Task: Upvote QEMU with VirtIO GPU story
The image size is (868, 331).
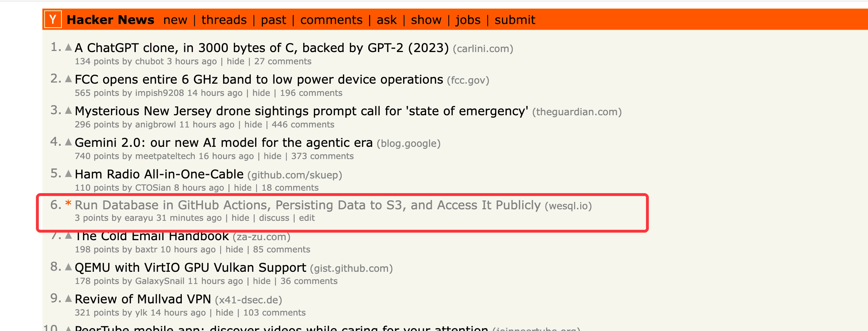Action: [x=69, y=267]
